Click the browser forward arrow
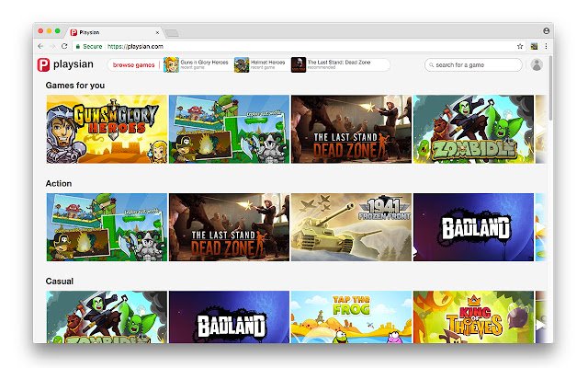 pyautogui.click(x=52, y=46)
